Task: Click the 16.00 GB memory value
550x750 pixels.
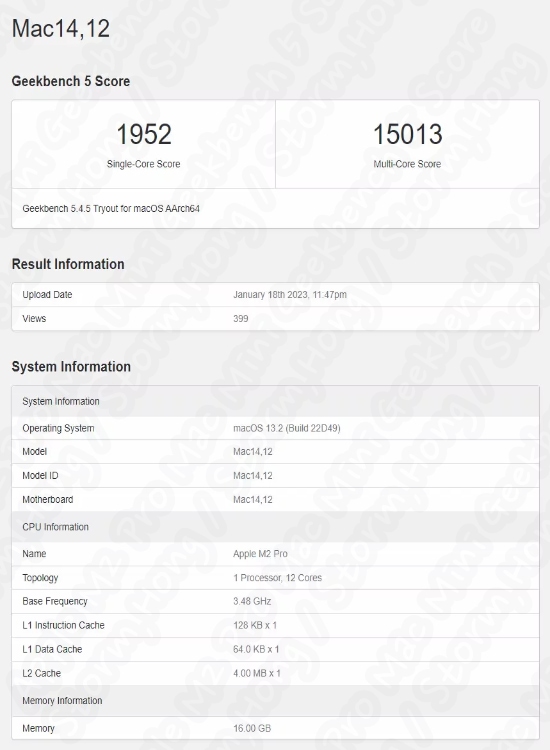Action: point(252,728)
